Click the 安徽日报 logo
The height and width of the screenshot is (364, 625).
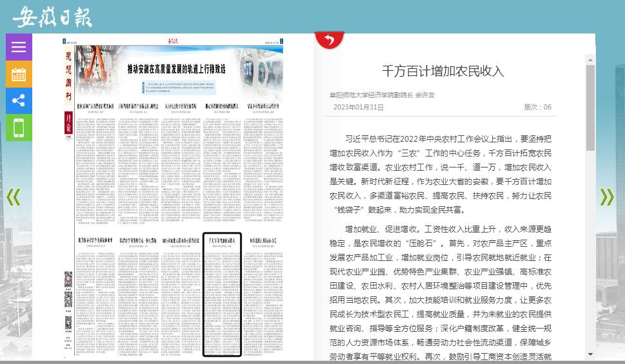click(x=52, y=17)
